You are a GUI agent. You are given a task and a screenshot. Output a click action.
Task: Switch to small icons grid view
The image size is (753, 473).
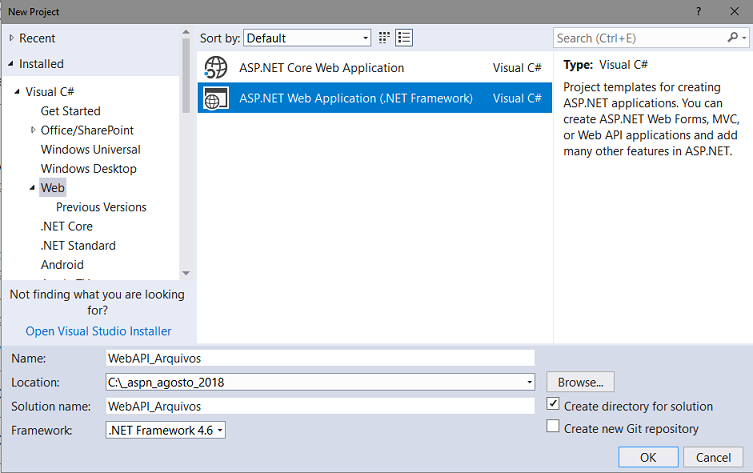[x=384, y=38]
